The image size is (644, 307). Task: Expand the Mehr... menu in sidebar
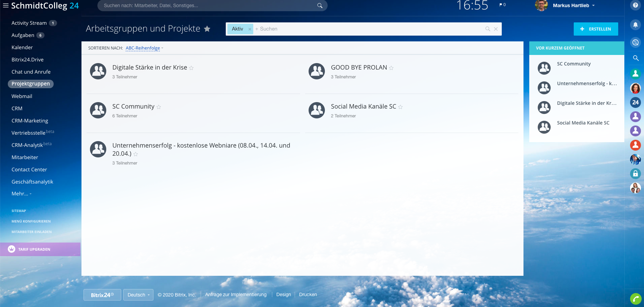click(x=21, y=194)
